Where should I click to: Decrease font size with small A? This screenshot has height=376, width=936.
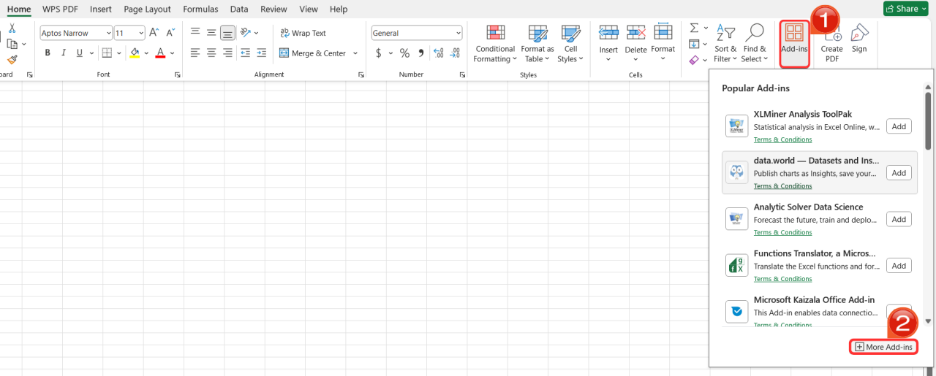[x=170, y=33]
